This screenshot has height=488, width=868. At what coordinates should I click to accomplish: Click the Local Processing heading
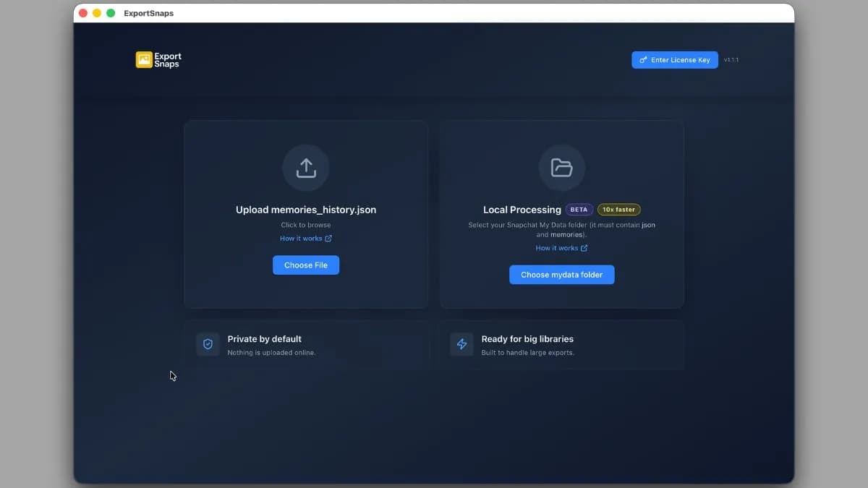pyautogui.click(x=522, y=210)
